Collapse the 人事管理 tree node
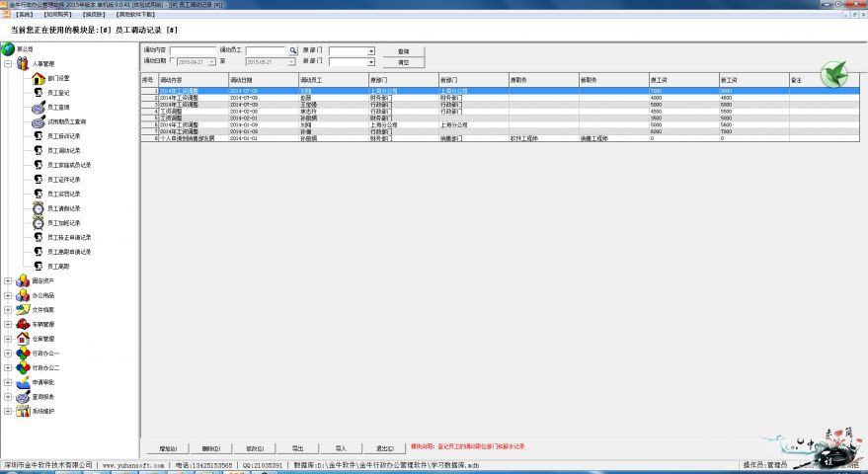 click(8, 63)
